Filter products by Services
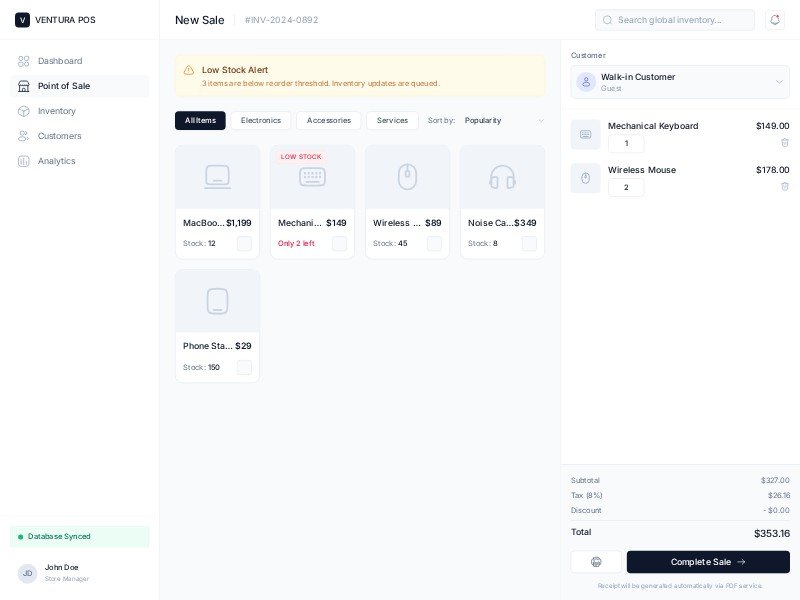This screenshot has height=600, width=800. (x=392, y=121)
